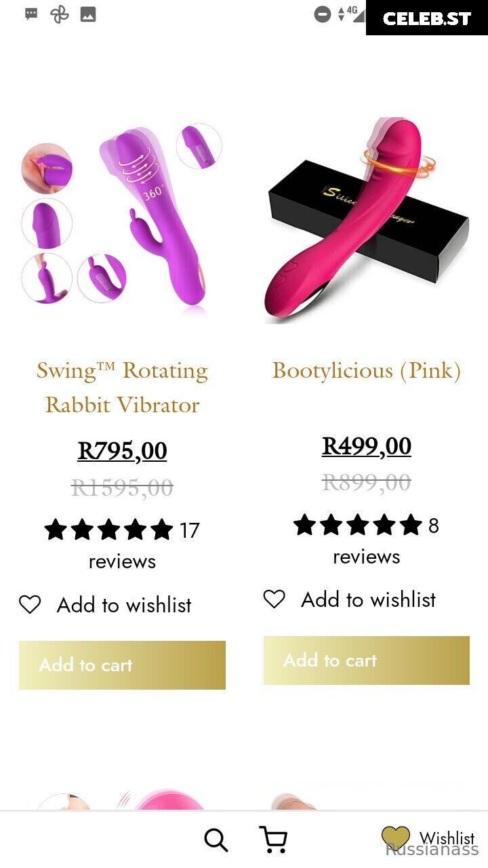
Task: Tap the R795,00 sale price
Action: (x=122, y=450)
